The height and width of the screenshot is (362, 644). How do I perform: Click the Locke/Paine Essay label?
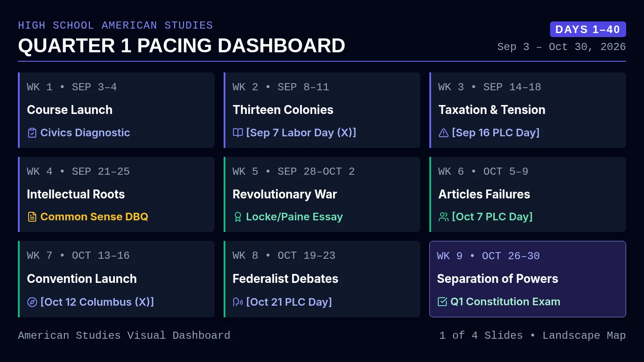tap(294, 217)
